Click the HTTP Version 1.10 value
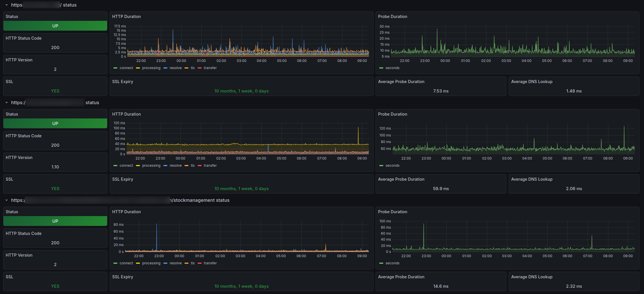This screenshot has height=294, width=644. 55,167
